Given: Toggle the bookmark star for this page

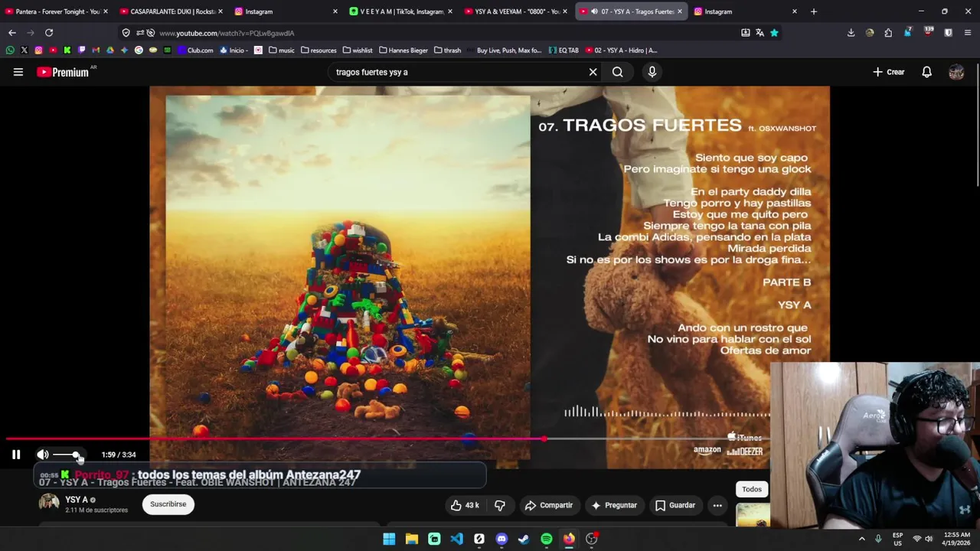Looking at the screenshot, I should 774,33.
